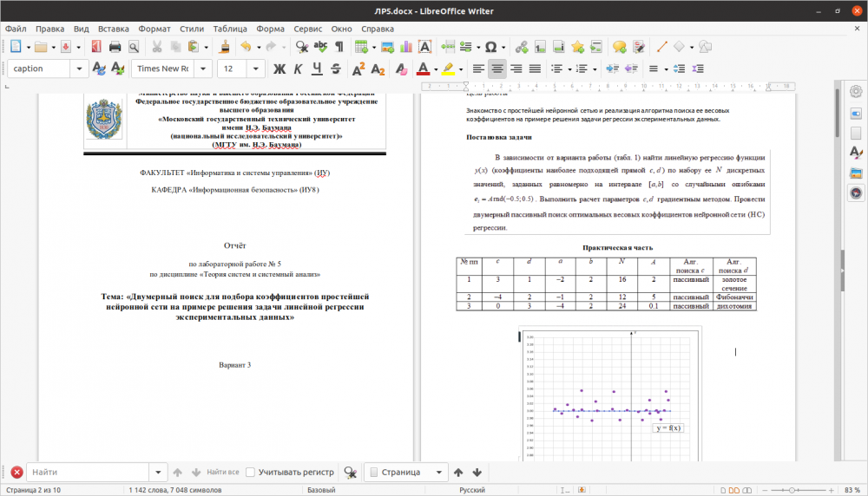Image resolution: width=868 pixels, height=496 pixels.
Task: Open the font color dropdown arrow
Action: click(x=436, y=69)
